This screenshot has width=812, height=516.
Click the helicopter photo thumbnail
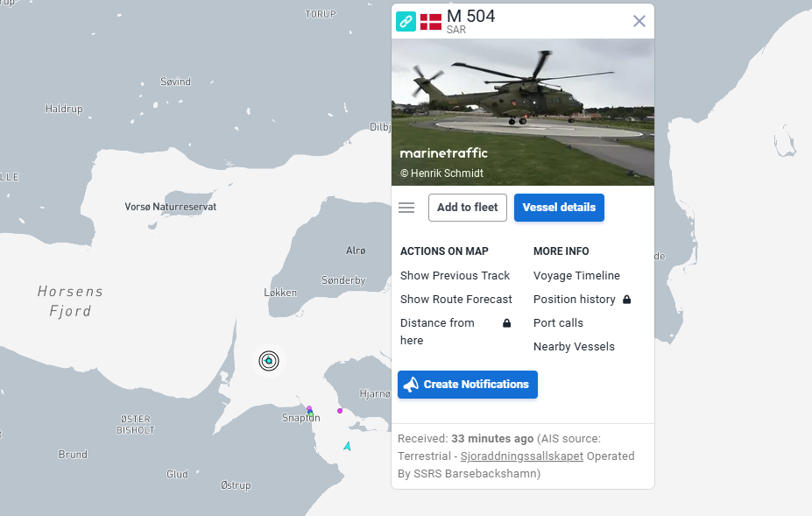coord(523,112)
